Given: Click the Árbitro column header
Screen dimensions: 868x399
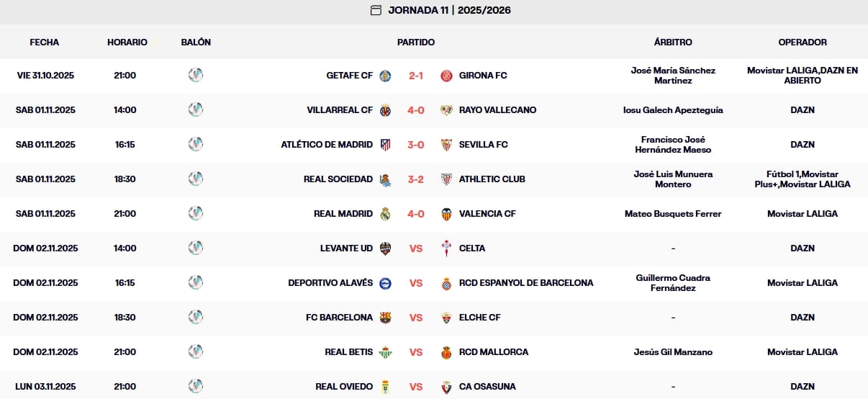Looking at the screenshot, I should tap(673, 42).
